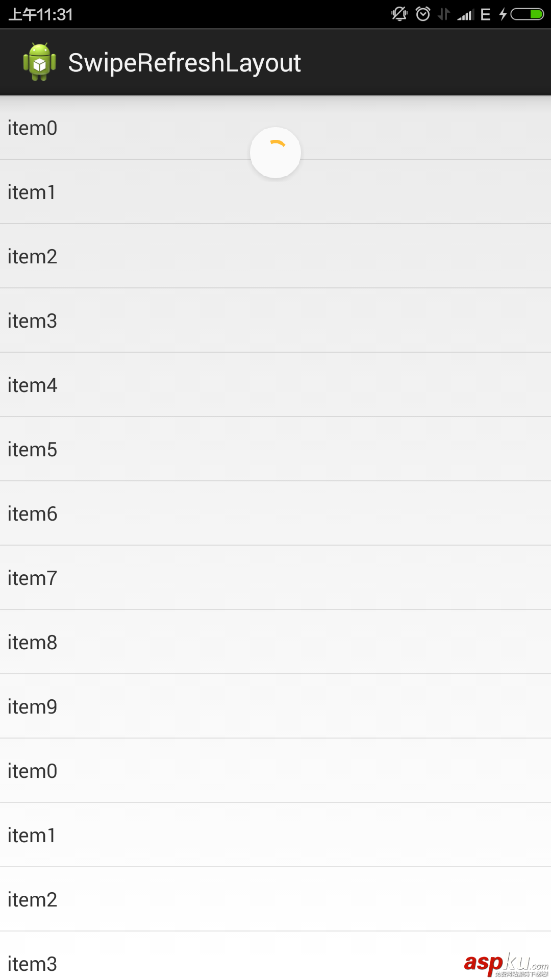Tap the item8 list entry

(275, 642)
